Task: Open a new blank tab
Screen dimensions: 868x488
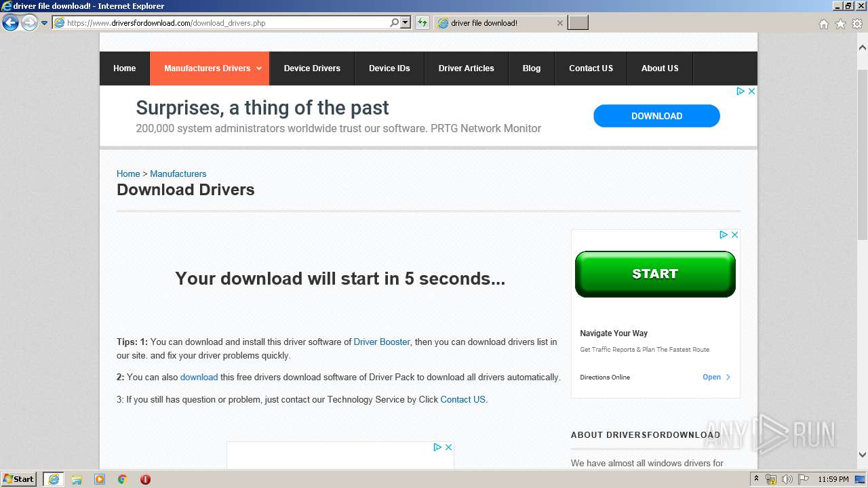Action: pos(578,22)
